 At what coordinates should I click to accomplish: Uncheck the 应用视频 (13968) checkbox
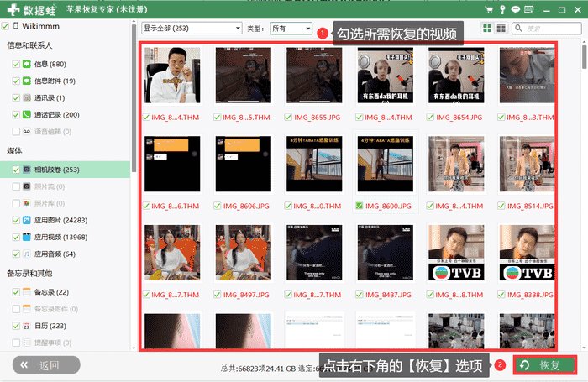pyautogui.click(x=16, y=238)
